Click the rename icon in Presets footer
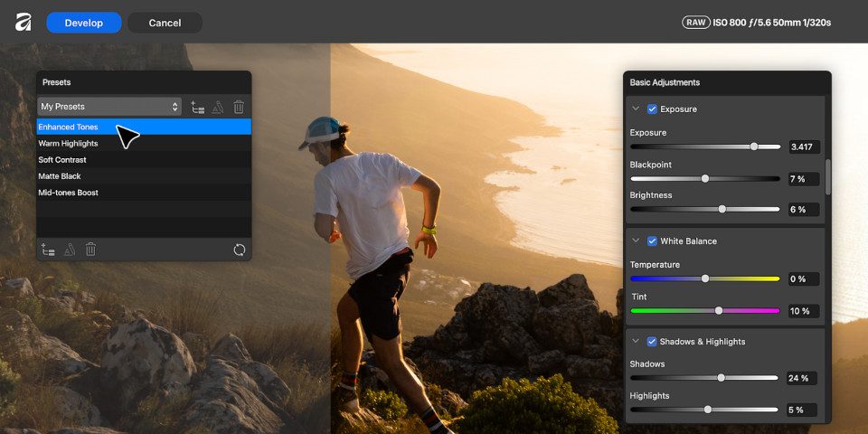Screen dimensions: 868x434 tap(70, 250)
